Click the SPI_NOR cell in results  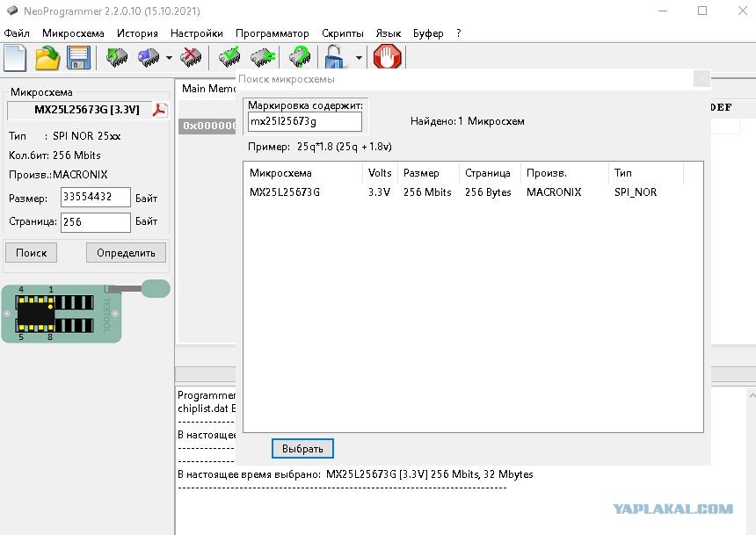[636, 192]
